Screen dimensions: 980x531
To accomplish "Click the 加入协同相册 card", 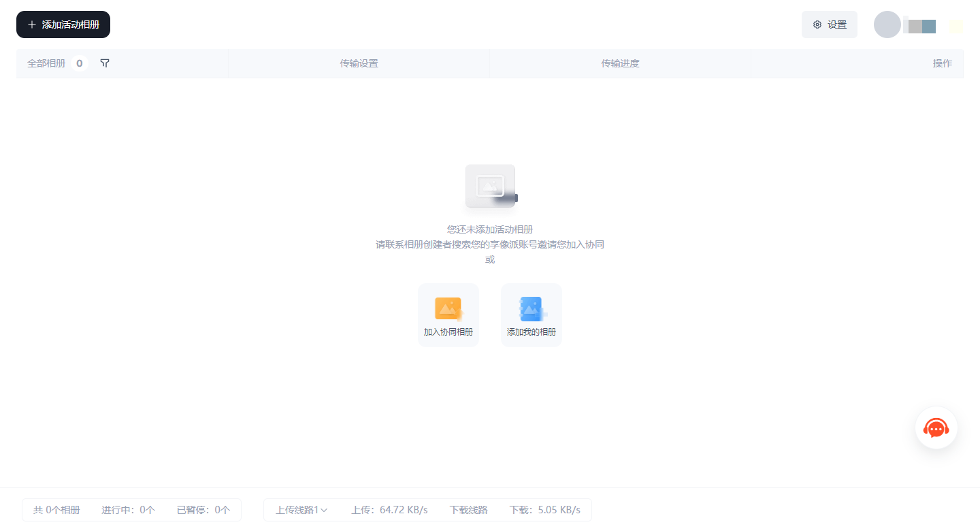I will pyautogui.click(x=448, y=315).
